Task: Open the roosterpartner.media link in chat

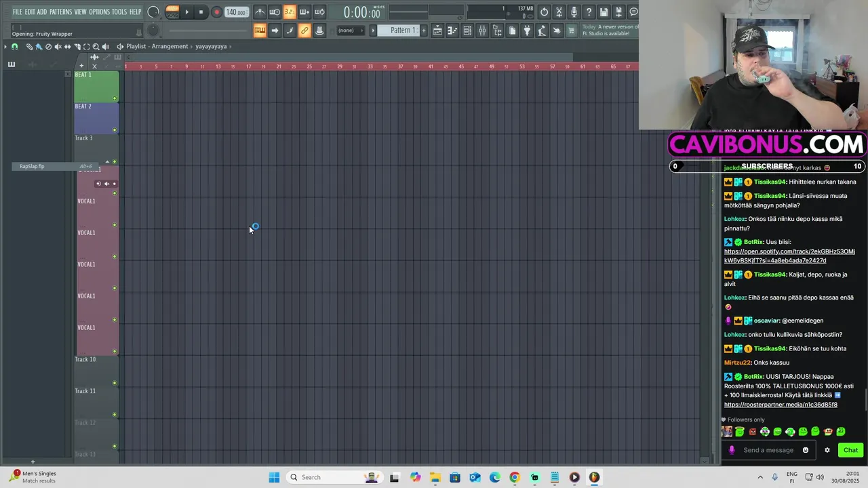Action: 781,405
